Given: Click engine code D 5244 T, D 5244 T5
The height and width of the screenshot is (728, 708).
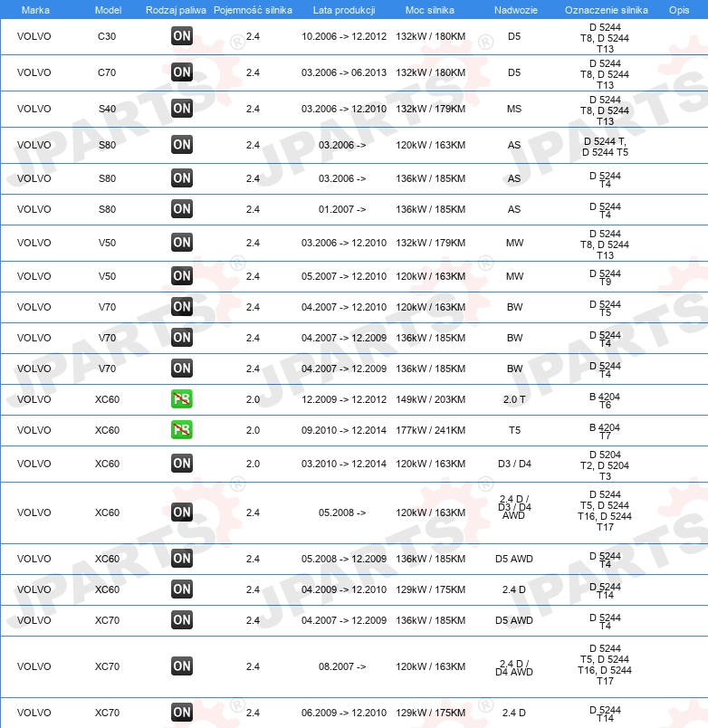Looking at the screenshot, I should tap(606, 147).
